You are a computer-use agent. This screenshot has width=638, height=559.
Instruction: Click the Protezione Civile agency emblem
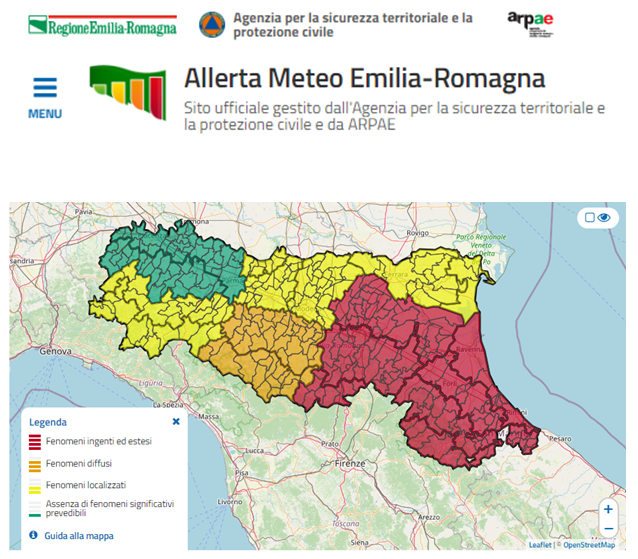pyautogui.click(x=211, y=25)
